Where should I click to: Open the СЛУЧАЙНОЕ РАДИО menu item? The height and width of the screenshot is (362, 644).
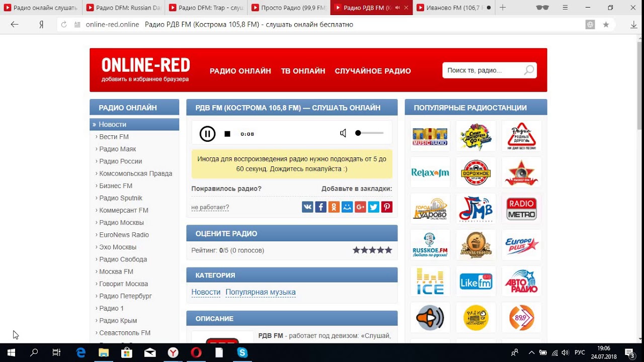pos(373,71)
